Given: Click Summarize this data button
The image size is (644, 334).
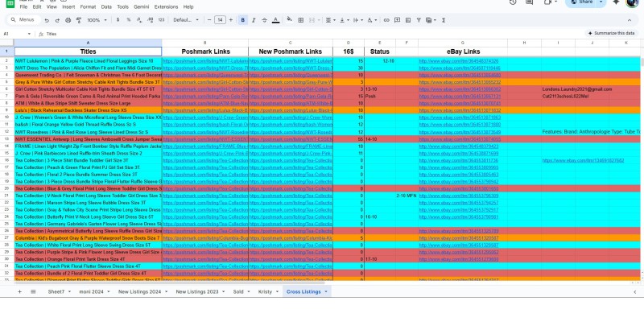Looking at the screenshot, I should pyautogui.click(x=610, y=34).
